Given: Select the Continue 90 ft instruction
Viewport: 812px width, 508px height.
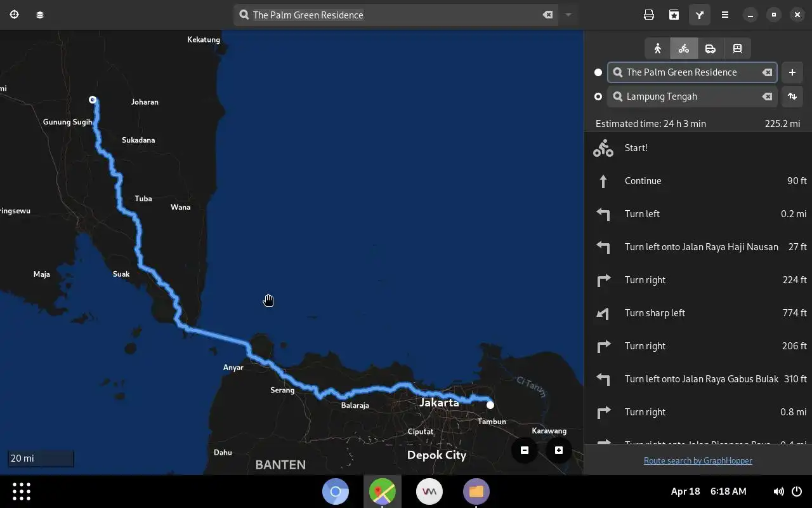Looking at the screenshot, I should tap(698, 181).
